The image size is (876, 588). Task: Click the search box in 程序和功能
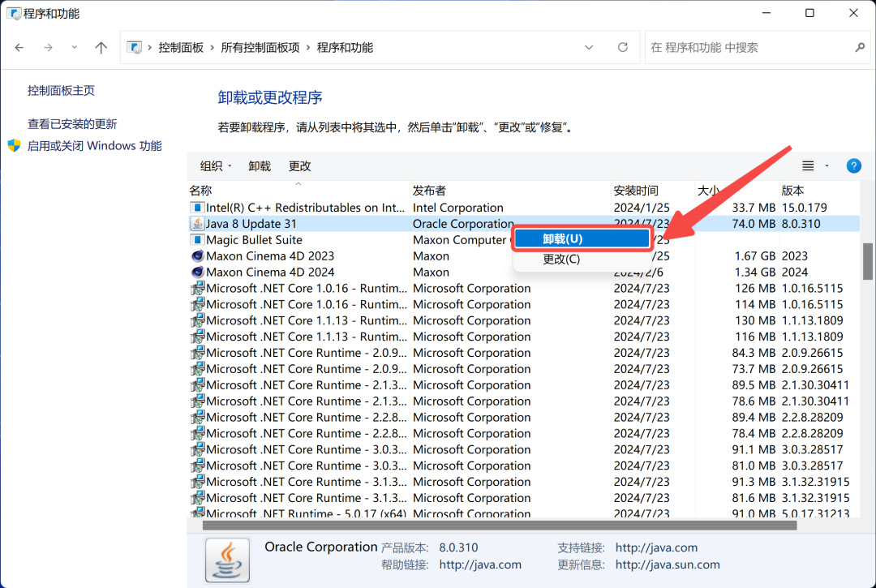757,48
